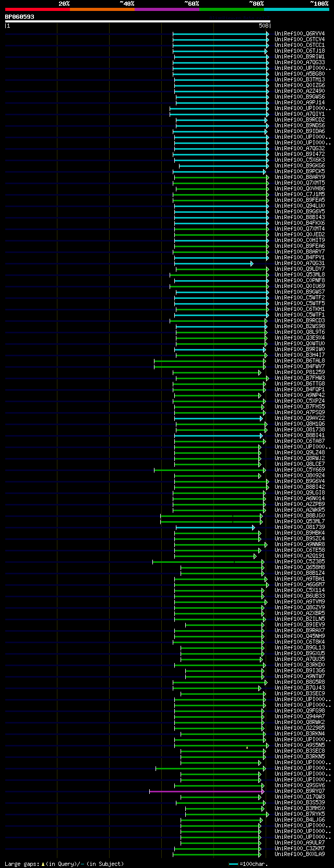Click the 'Large gaps' legend text
334x868 pixels.
[x=22, y=864]
